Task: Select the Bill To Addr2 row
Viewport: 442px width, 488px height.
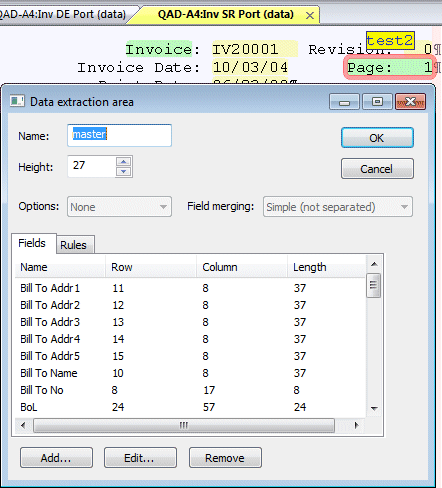Action: tap(190, 305)
